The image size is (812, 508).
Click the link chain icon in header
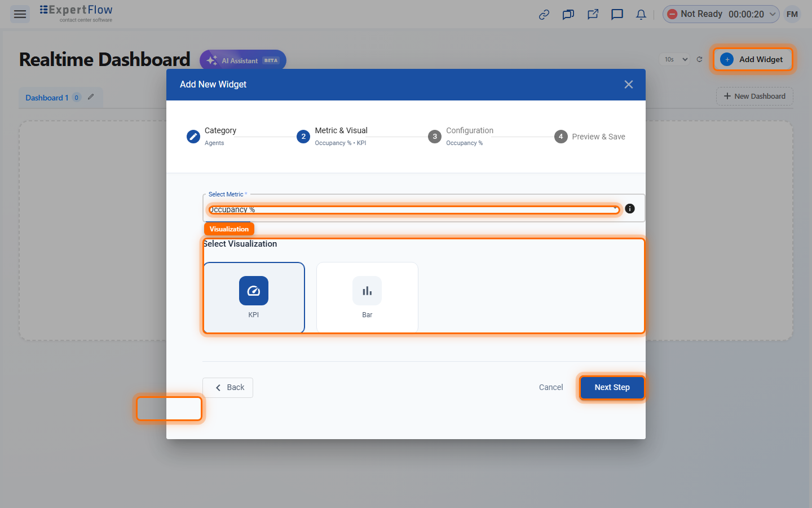point(544,15)
